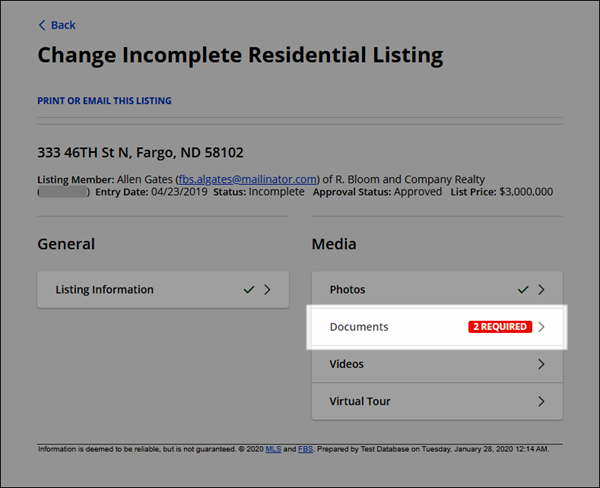Open the Virtual Tour row
Viewport: 600px width, 488px height.
coord(437,401)
